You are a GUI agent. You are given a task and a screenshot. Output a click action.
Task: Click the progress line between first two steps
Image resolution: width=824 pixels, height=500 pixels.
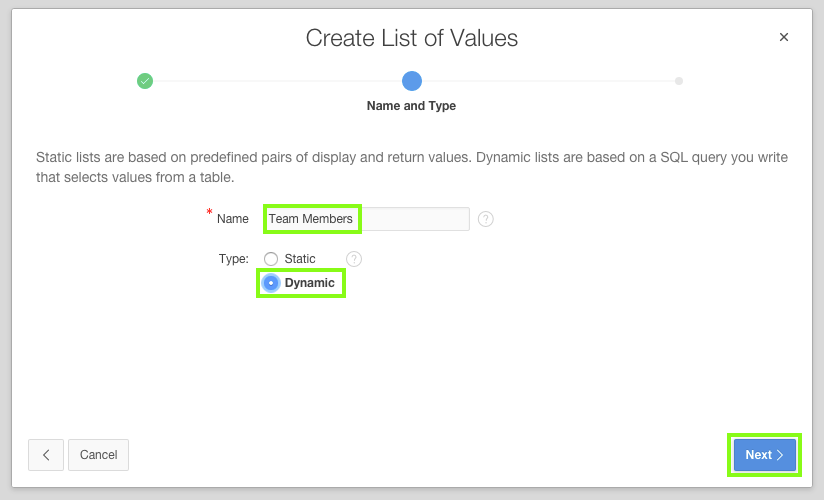click(x=278, y=81)
